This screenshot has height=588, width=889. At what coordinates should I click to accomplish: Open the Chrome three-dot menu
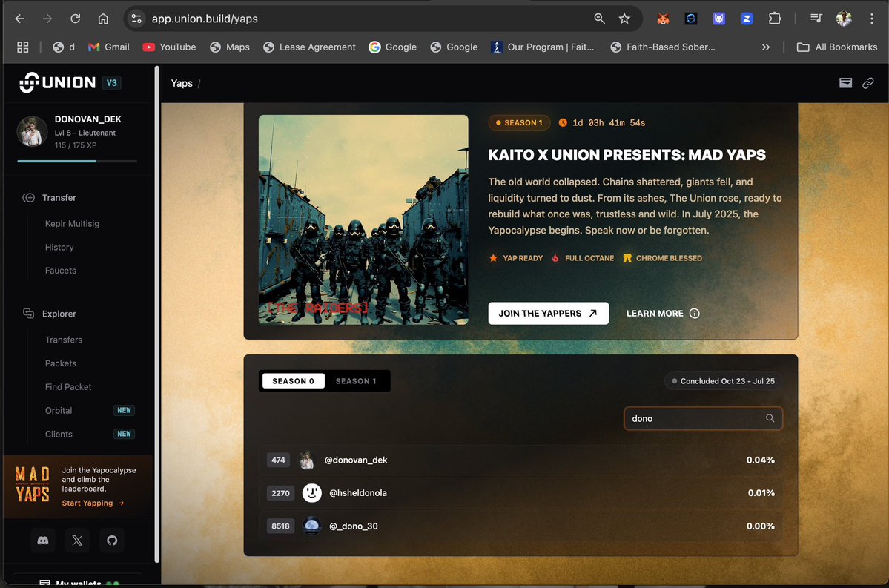coord(871,19)
